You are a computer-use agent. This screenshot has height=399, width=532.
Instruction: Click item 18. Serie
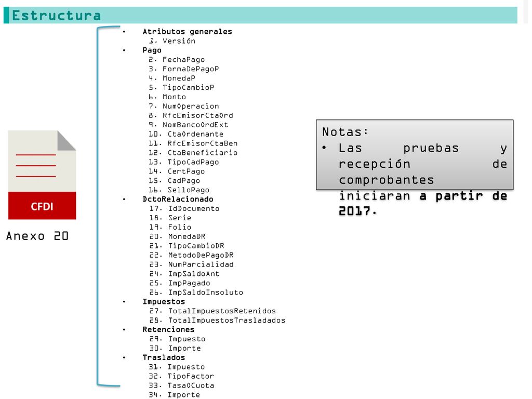pyautogui.click(x=170, y=218)
